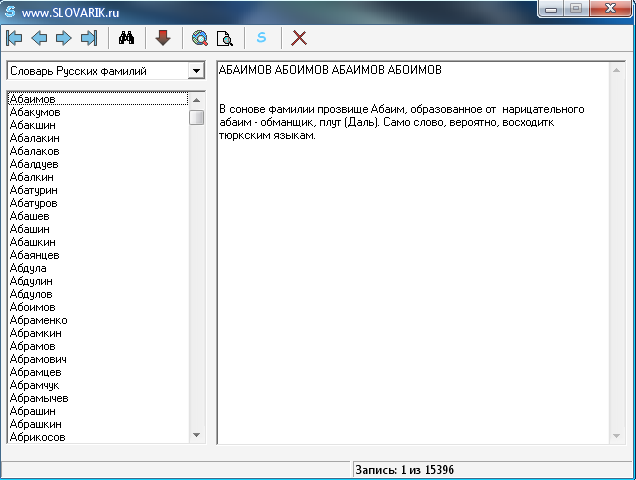The height and width of the screenshot is (480, 636).
Task: Click the article pane scroll down arrow
Action: pos(617,436)
